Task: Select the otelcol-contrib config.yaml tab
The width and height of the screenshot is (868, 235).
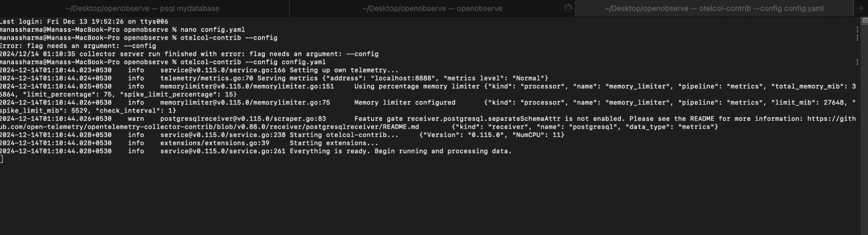Action: [714, 8]
